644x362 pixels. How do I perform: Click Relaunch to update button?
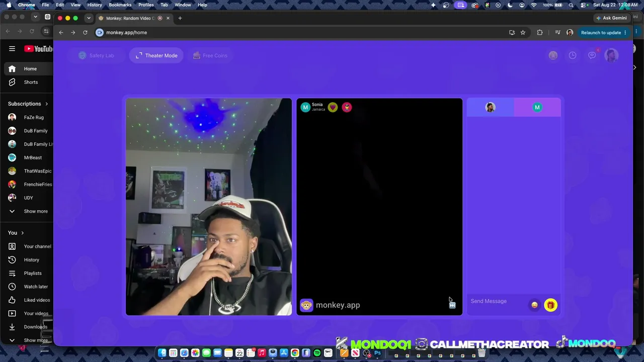(x=604, y=33)
